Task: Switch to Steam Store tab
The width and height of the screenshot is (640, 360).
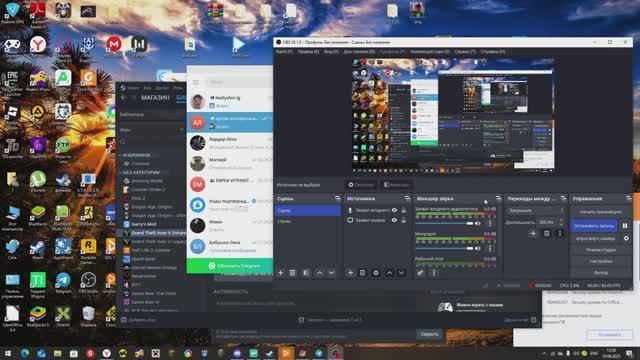Action: (x=155, y=98)
